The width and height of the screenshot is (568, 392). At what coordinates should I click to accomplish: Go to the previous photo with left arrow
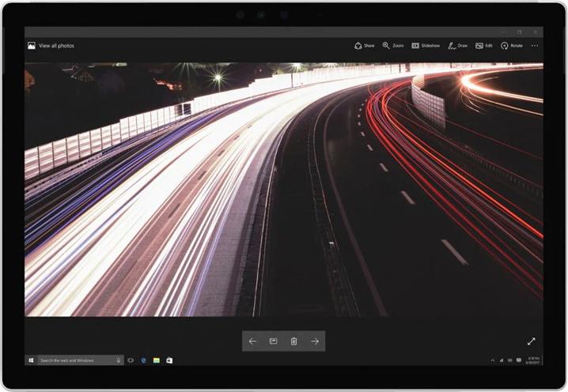(252, 341)
